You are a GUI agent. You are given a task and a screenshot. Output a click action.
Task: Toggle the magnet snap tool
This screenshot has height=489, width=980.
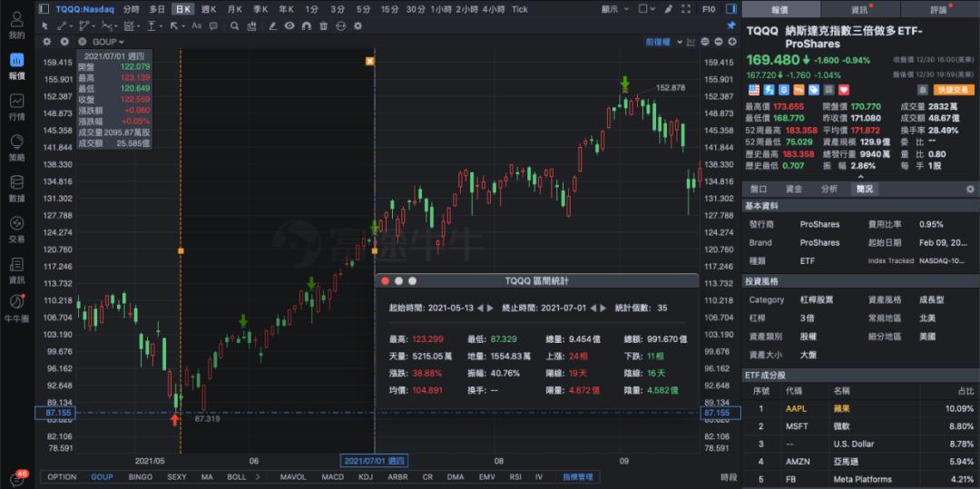coord(307,25)
